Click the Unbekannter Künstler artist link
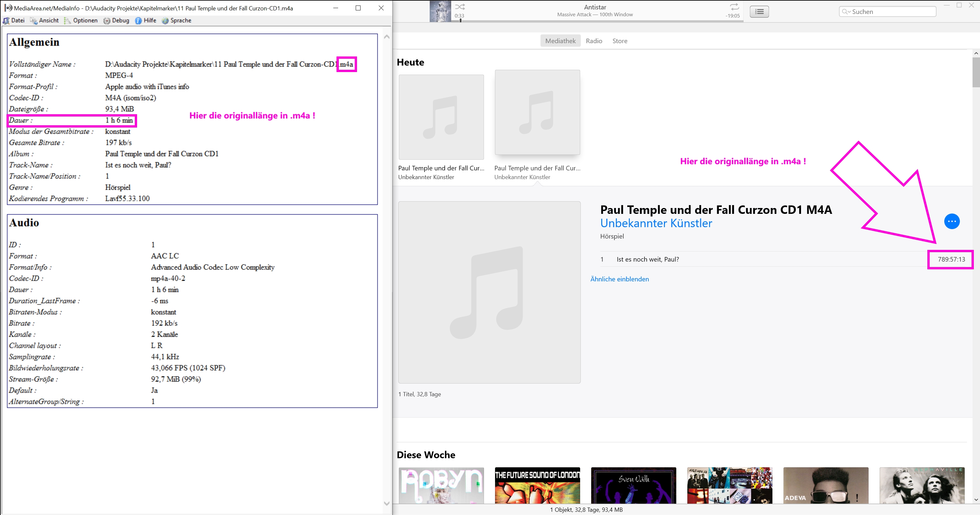980x515 pixels. [x=656, y=223]
